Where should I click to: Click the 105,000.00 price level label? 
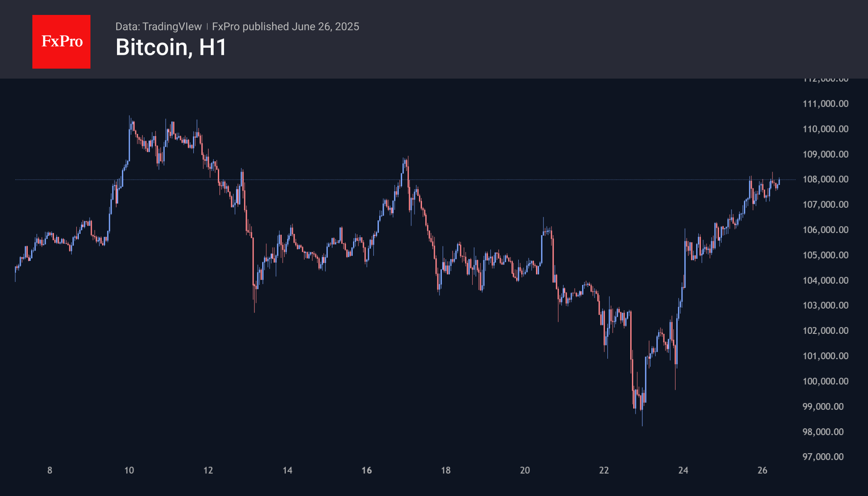[x=825, y=255]
